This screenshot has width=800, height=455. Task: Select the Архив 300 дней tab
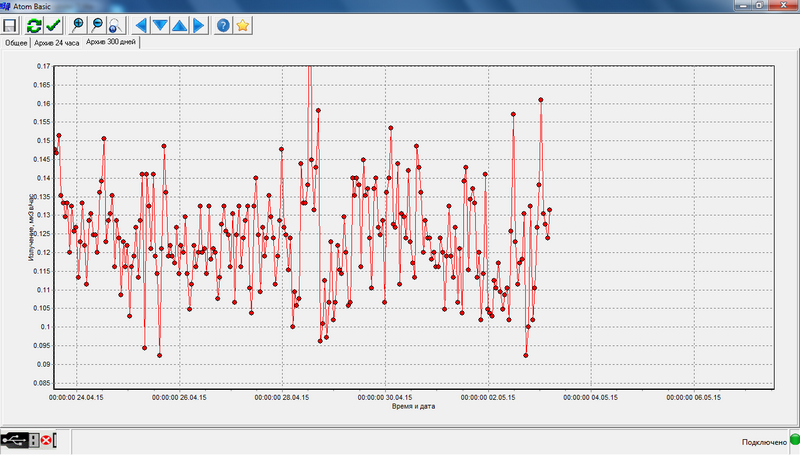click(x=111, y=42)
